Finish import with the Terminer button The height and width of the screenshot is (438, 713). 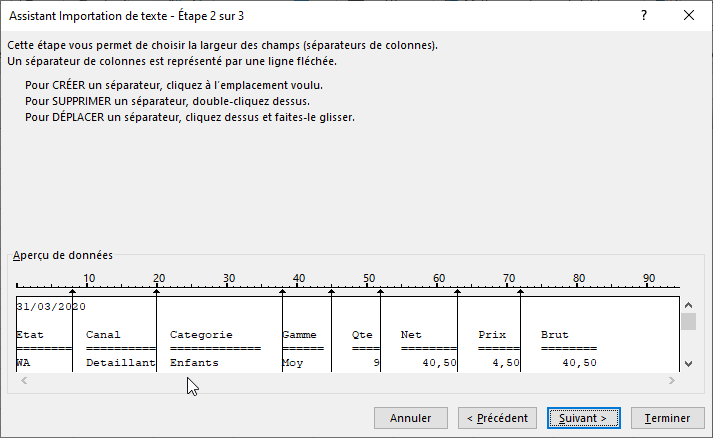[667, 418]
